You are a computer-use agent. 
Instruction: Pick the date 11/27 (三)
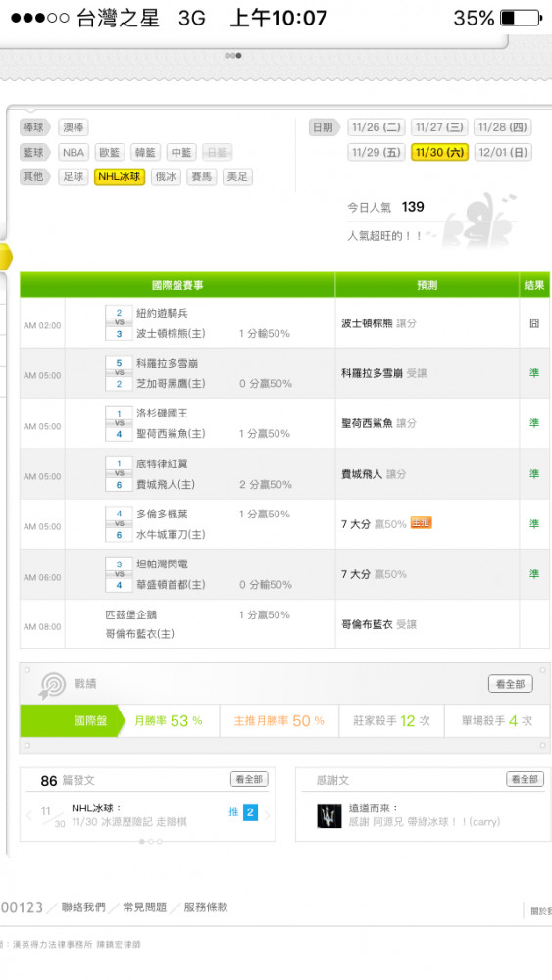[439, 127]
